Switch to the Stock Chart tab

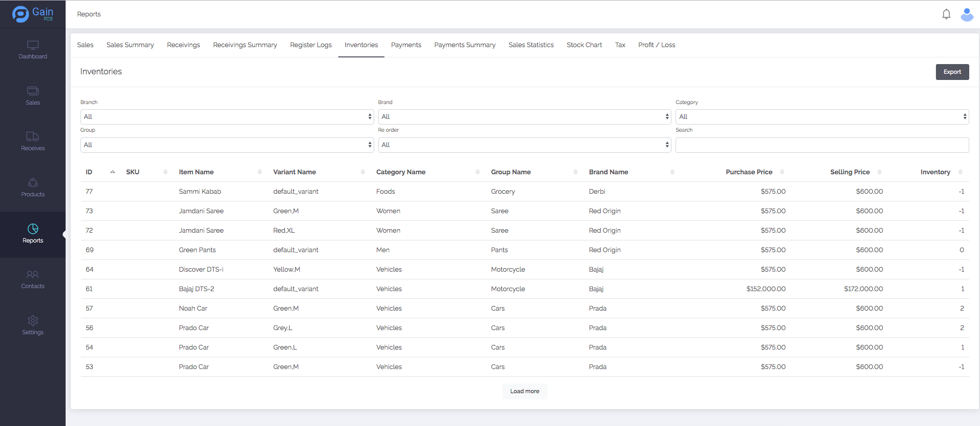click(584, 45)
